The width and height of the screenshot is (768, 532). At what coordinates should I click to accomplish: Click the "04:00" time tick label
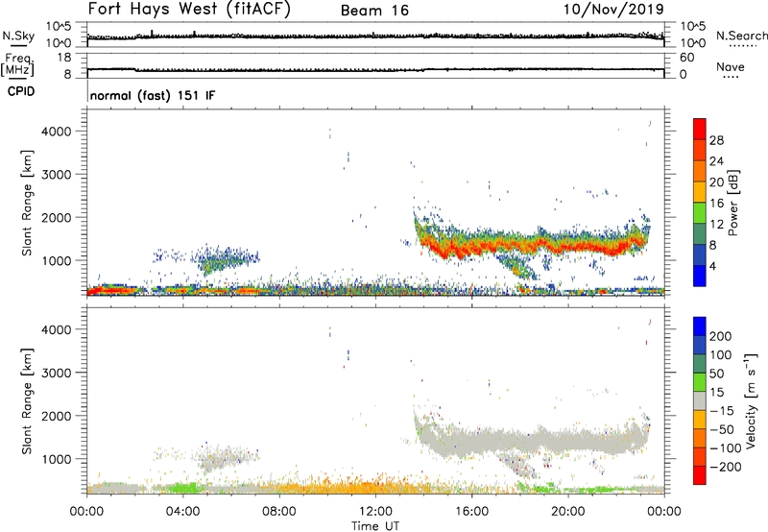pos(183,512)
